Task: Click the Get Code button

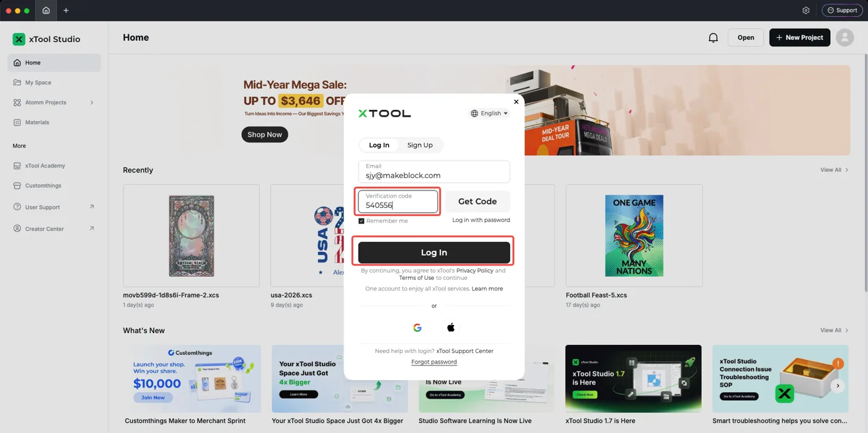Action: pyautogui.click(x=477, y=202)
